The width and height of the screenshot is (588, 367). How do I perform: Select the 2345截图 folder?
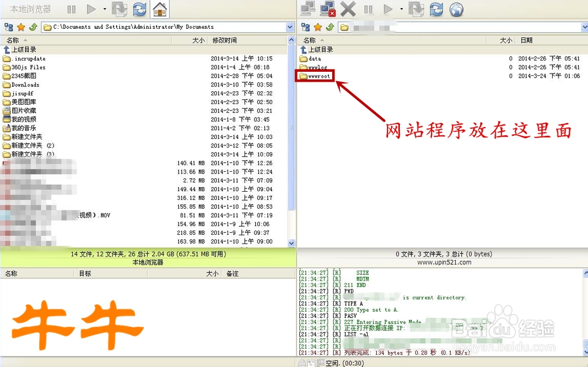[20, 76]
